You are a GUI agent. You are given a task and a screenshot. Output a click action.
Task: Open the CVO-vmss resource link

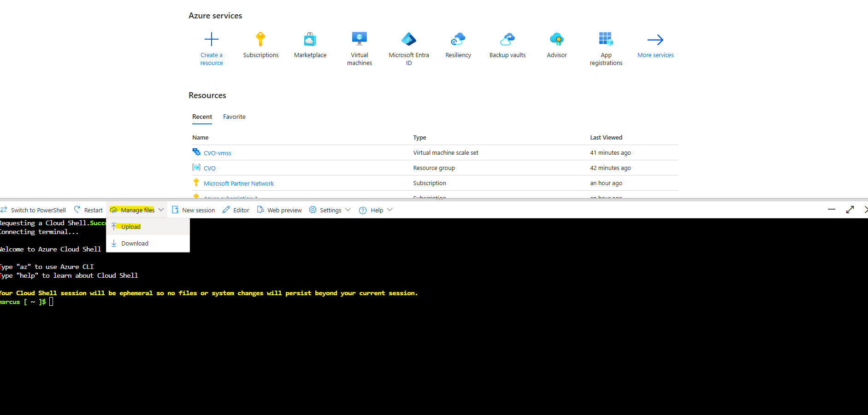tap(218, 153)
